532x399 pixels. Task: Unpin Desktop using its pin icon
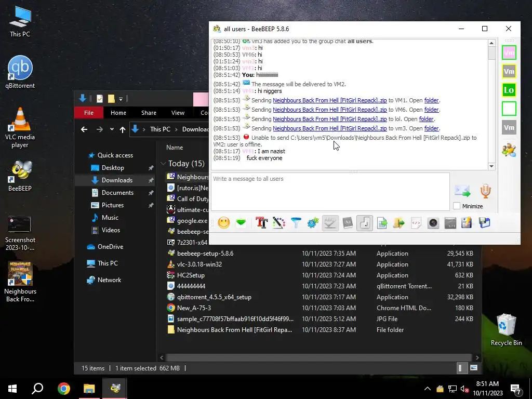(151, 168)
